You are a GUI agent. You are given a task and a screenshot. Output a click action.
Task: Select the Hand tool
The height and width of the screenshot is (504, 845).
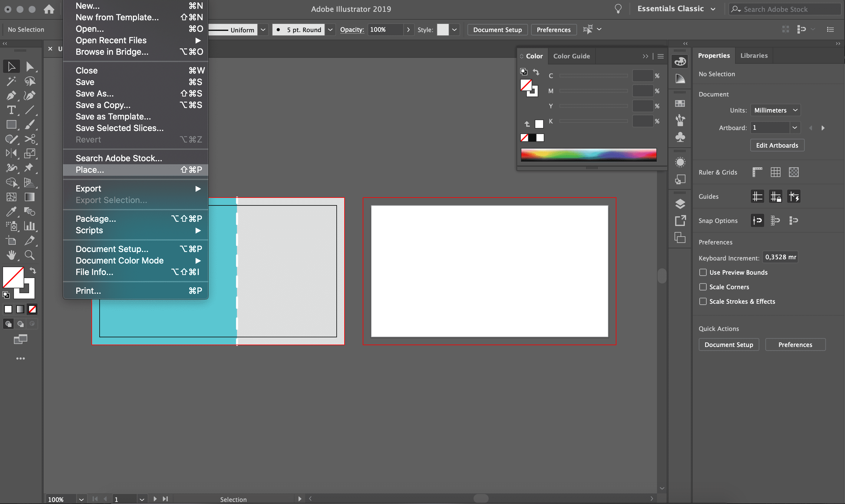(11, 255)
